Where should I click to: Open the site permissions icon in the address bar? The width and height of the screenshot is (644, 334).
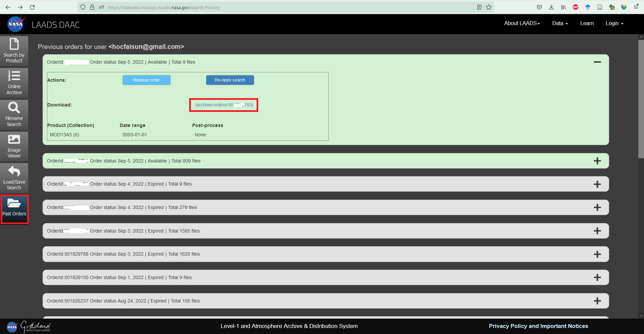tap(101, 7)
